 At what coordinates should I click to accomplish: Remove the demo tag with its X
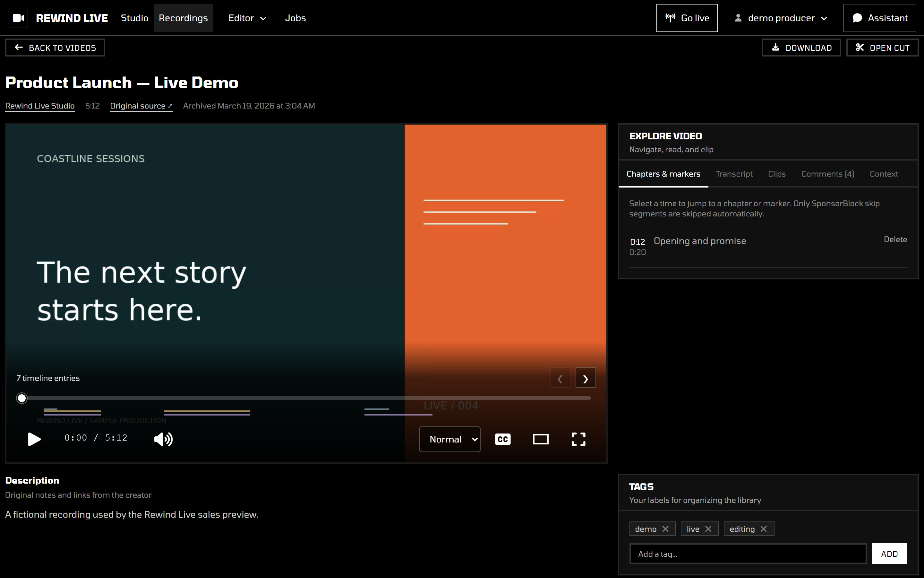point(665,529)
